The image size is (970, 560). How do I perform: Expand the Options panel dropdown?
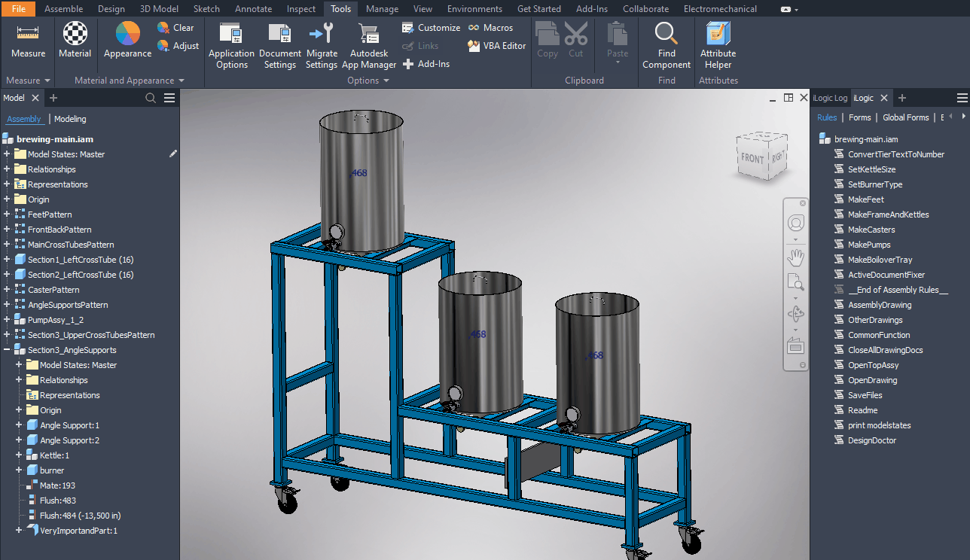[x=385, y=81]
